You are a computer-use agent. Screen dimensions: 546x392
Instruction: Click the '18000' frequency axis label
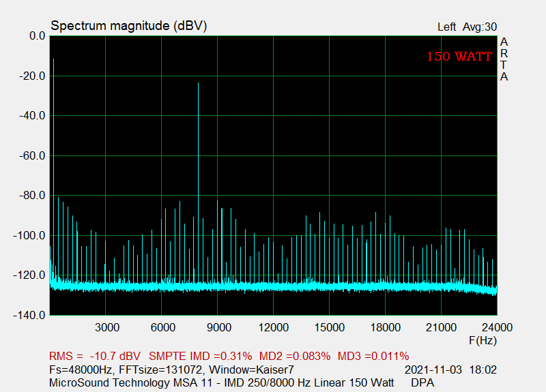pyautogui.click(x=386, y=327)
